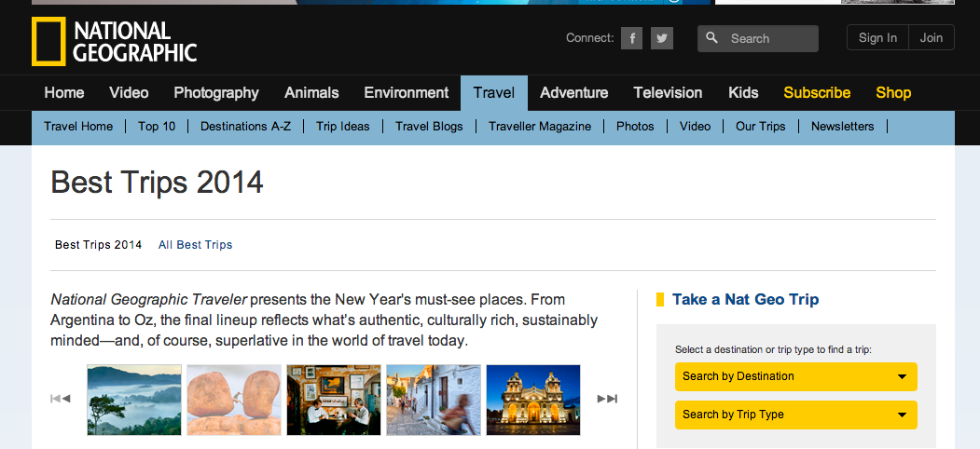The image size is (980, 449).
Task: Click the Best Trips 2014 page title
Action: click(157, 183)
